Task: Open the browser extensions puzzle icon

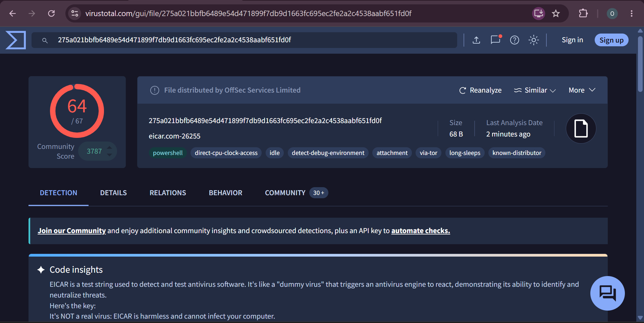Action: point(583,13)
